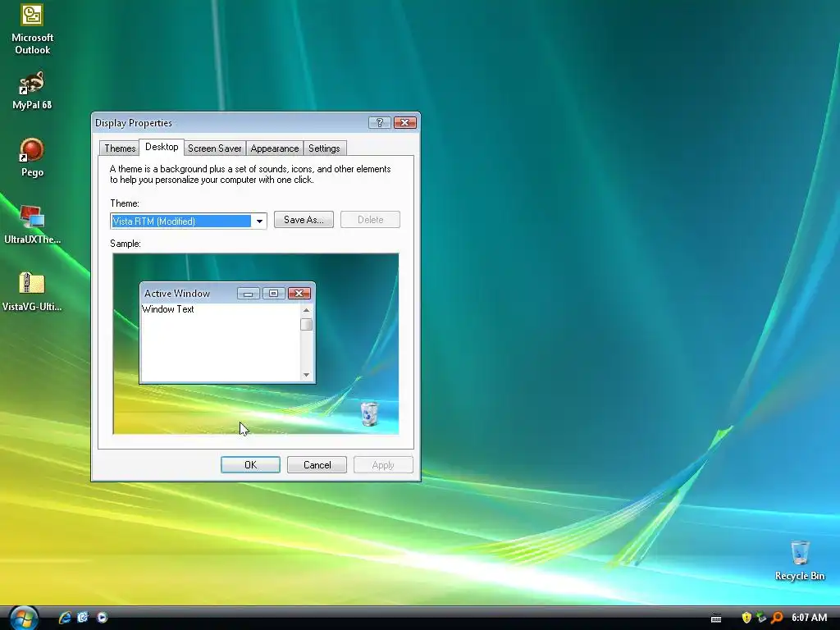Click the sample window's red close button
Image resolution: width=840 pixels, height=630 pixels.
(x=299, y=294)
